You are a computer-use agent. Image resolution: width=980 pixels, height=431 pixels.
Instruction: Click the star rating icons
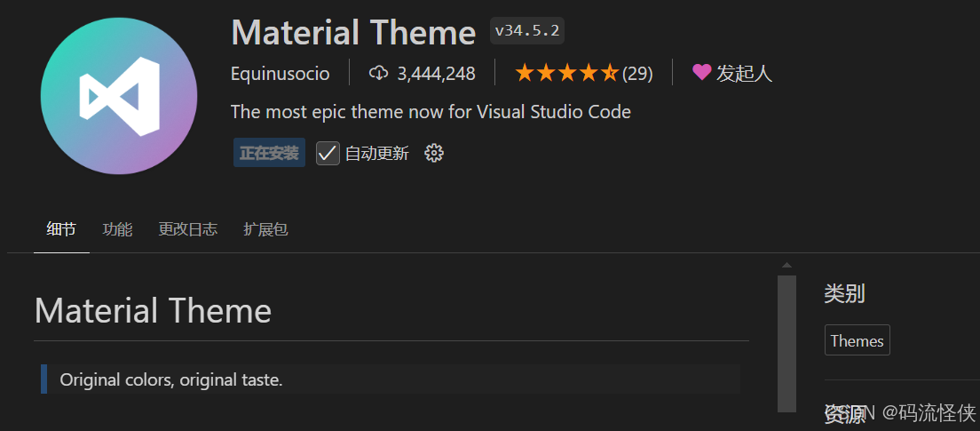(x=566, y=73)
